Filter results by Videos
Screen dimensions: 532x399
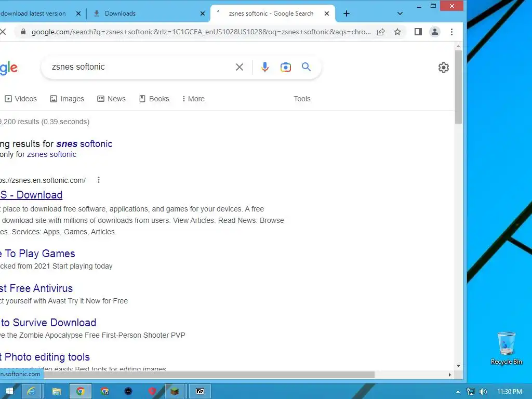21,99
